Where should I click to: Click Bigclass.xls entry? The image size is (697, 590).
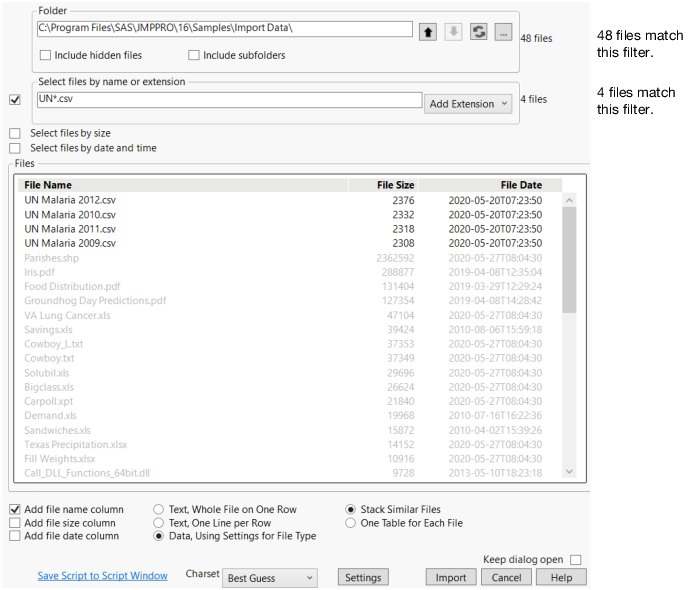(49, 387)
